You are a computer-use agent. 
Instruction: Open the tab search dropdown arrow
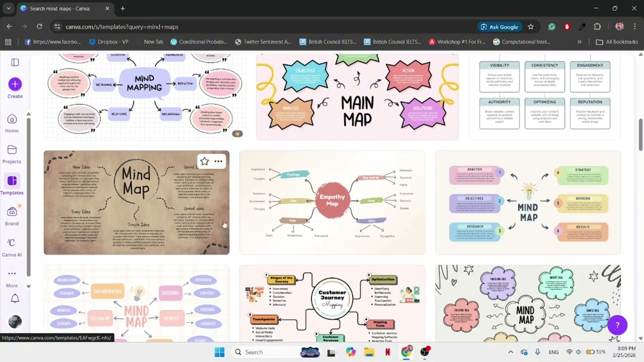9,9
